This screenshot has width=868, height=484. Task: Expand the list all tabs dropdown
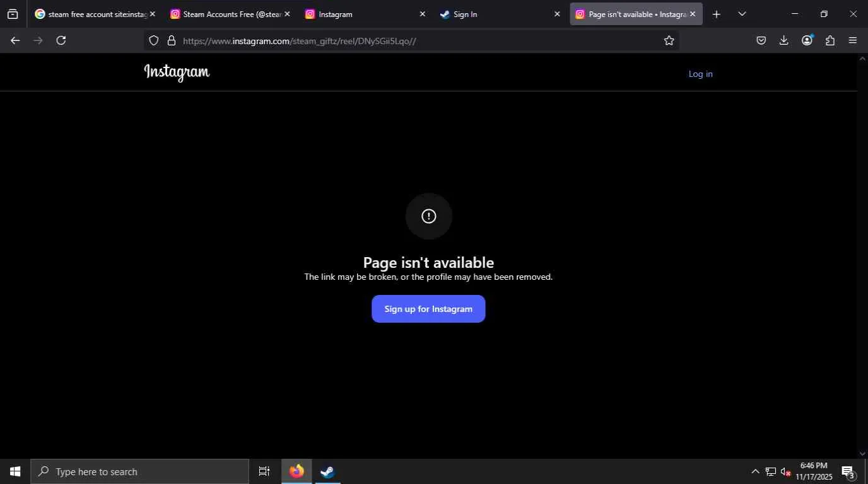tap(742, 14)
